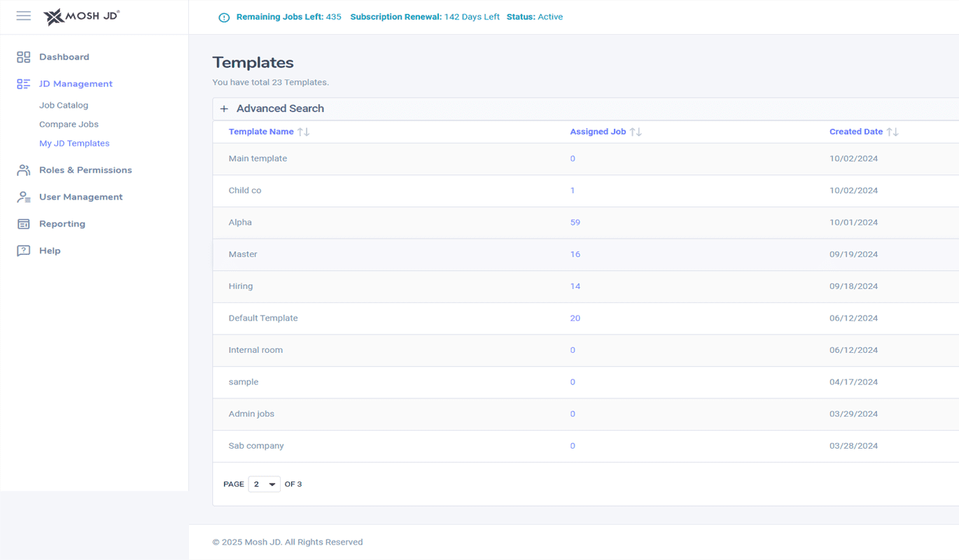Click the Mosh JD logo
Screen dimensions: 959x560
(x=80, y=16)
